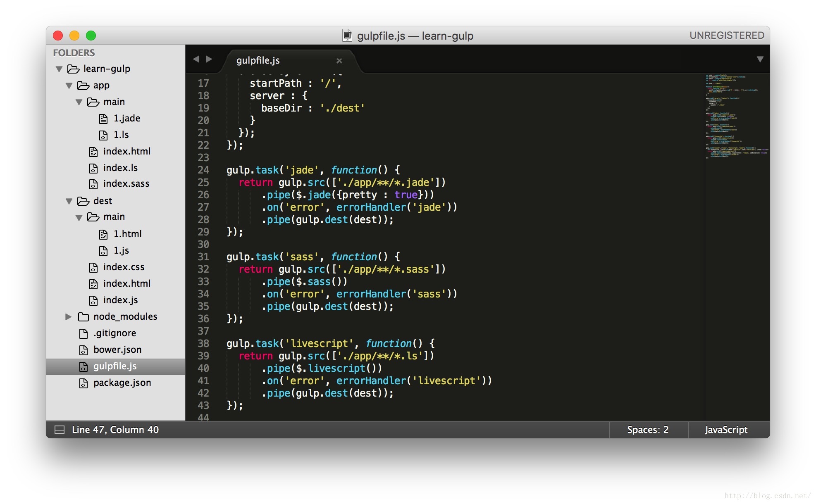The width and height of the screenshot is (816, 504).
Task: Expand the node_modules folder arrow
Action: click(69, 317)
